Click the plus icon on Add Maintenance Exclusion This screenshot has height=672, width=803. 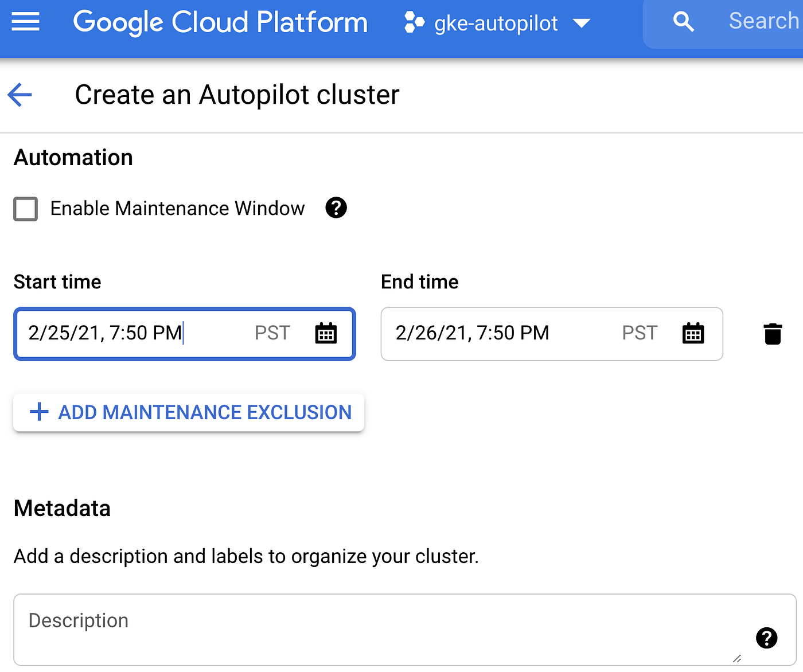coord(38,412)
